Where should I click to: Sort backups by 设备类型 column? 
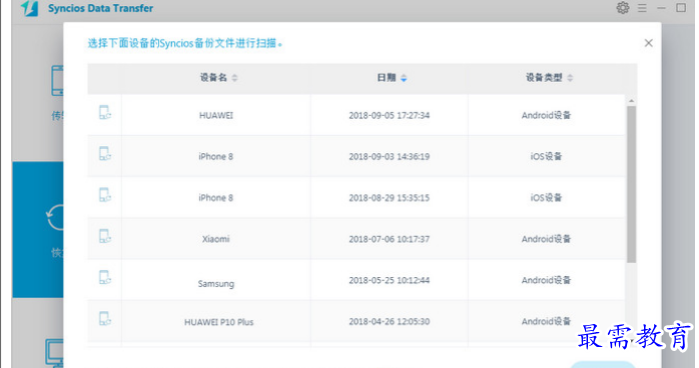pos(549,78)
